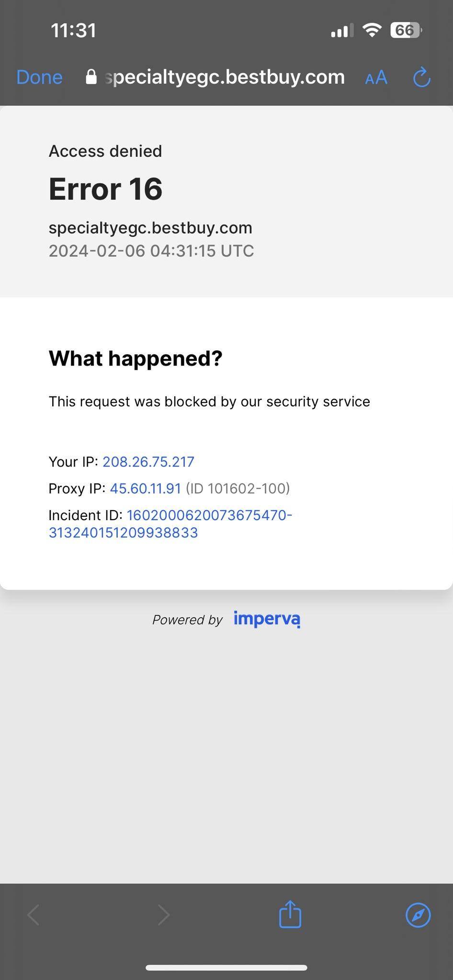Click the What happened? heading
The height and width of the screenshot is (980, 453).
pyautogui.click(x=136, y=358)
